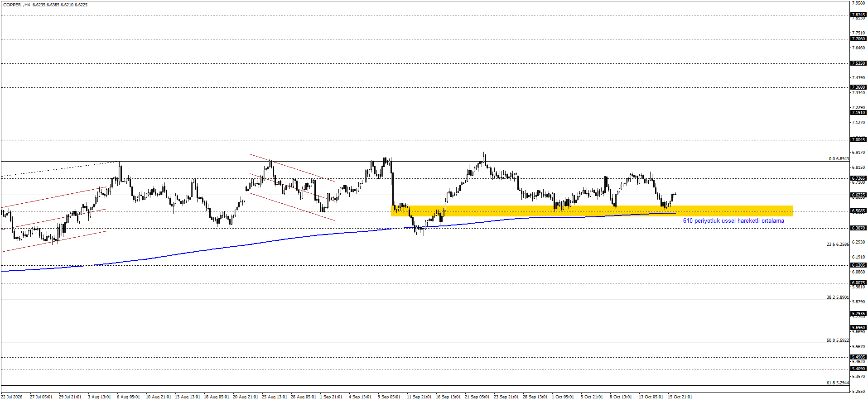The width and height of the screenshot is (868, 402).
Task: Click the 6.1305 price level label
Action: point(858,265)
